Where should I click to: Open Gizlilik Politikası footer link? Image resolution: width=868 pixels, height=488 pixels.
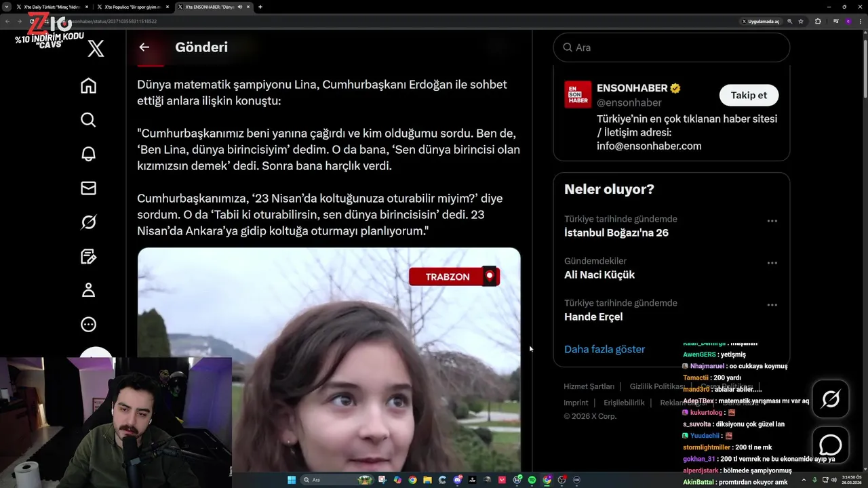[x=656, y=386]
